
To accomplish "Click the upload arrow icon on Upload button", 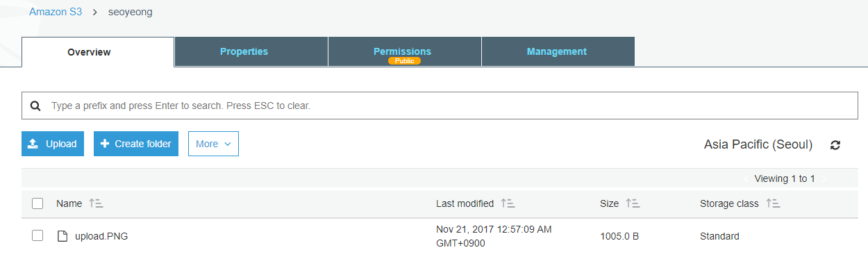I will (x=33, y=144).
